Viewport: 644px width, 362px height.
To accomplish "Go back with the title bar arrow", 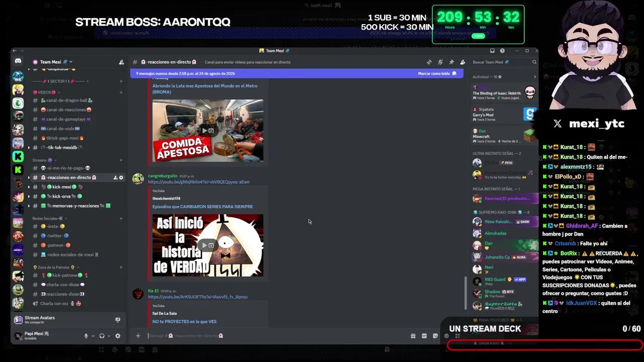I will 15,51.
